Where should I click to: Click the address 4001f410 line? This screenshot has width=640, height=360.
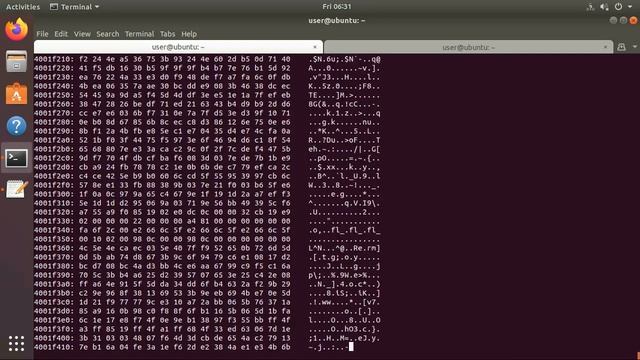pos(194,347)
